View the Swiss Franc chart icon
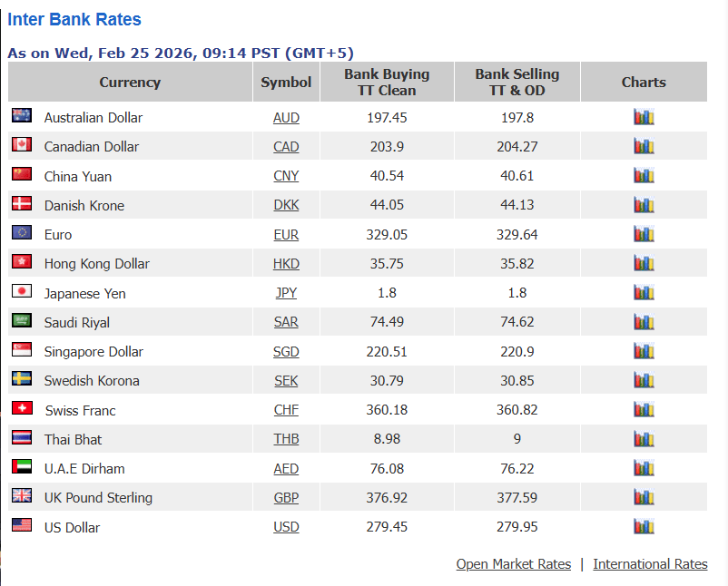Viewport: 728px width, 586px height. point(644,409)
